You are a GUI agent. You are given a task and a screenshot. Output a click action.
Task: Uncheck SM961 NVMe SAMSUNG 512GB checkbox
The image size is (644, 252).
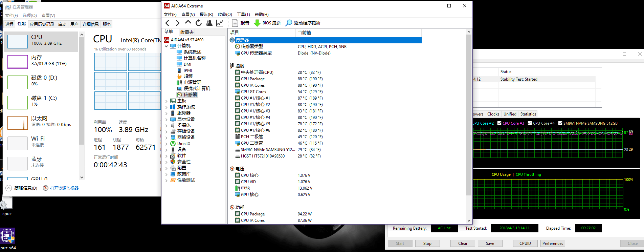click(560, 123)
